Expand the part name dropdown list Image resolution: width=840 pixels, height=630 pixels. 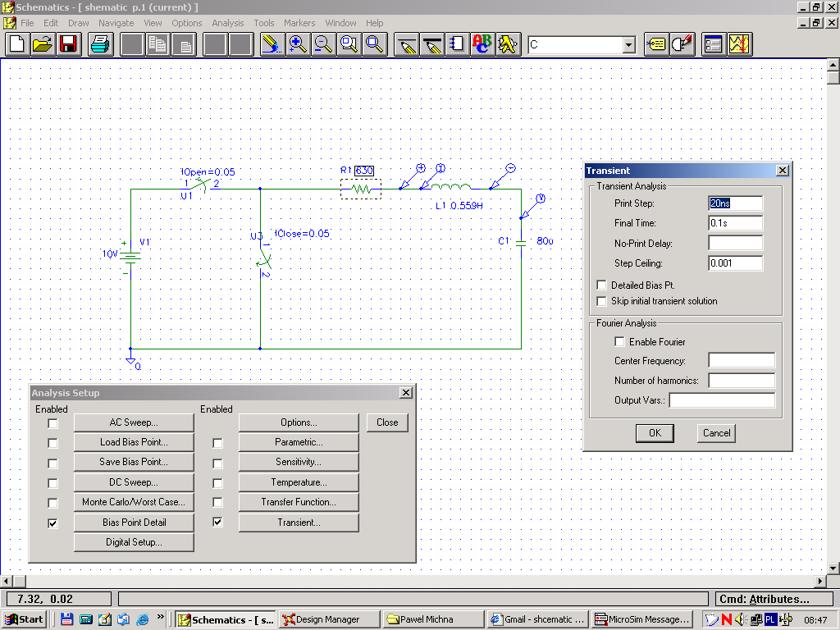tap(629, 45)
